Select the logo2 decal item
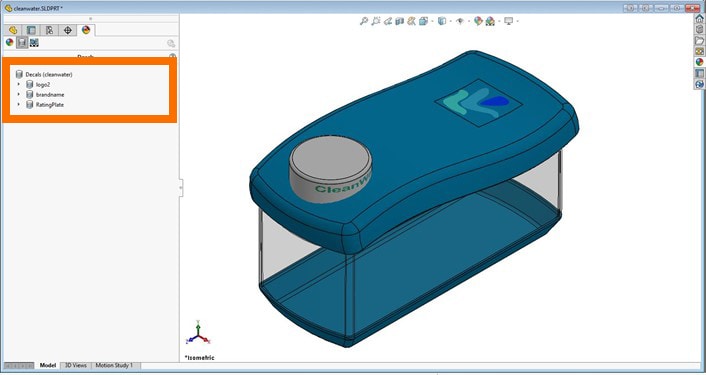This screenshot has height=375, width=706. [x=38, y=84]
